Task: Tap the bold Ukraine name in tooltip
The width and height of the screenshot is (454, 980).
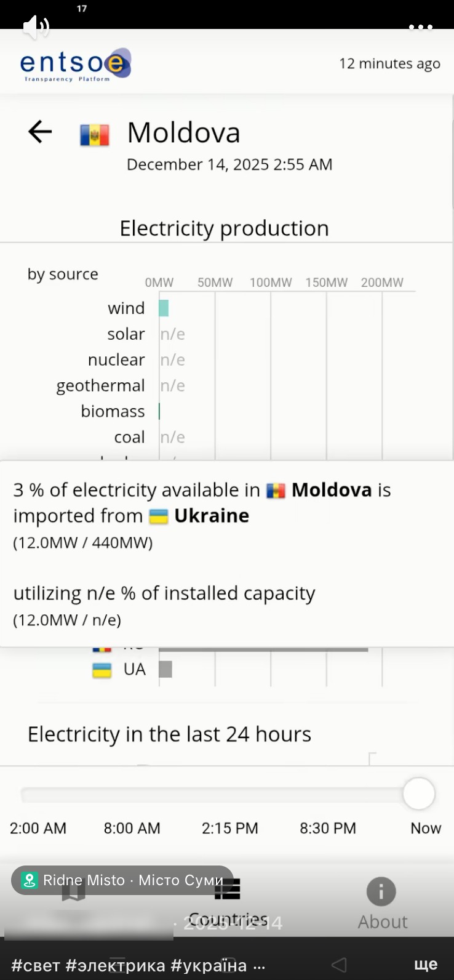Action: (x=212, y=516)
